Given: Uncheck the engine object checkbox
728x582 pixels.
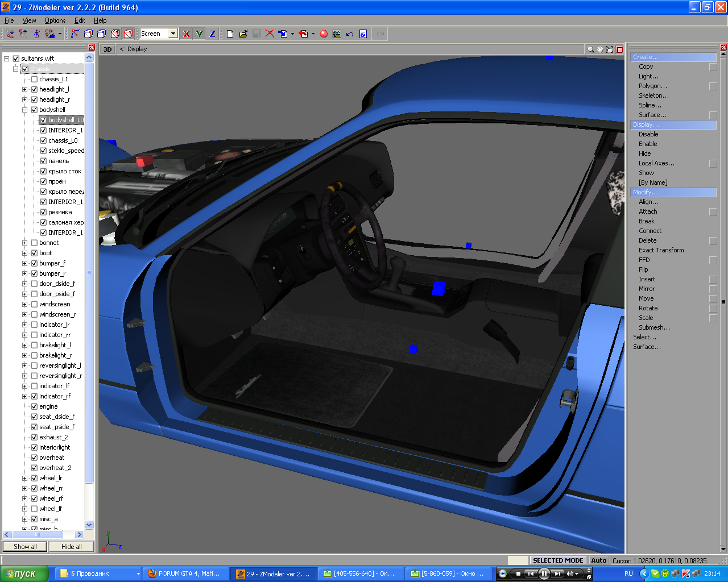Looking at the screenshot, I should point(34,406).
